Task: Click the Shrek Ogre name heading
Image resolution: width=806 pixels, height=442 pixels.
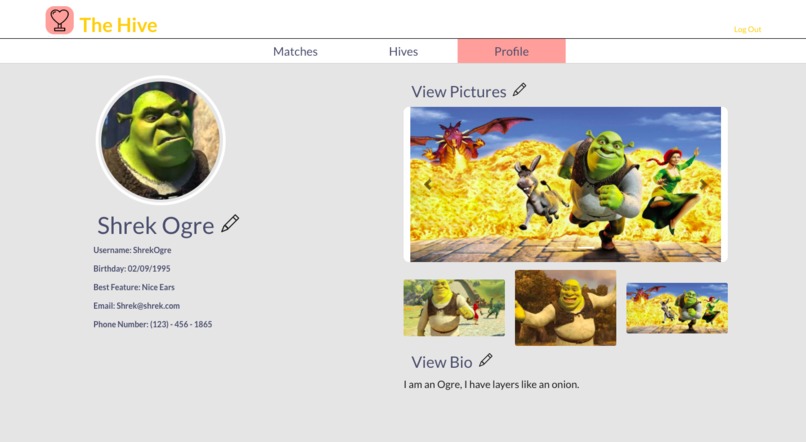Action: pyautogui.click(x=156, y=226)
